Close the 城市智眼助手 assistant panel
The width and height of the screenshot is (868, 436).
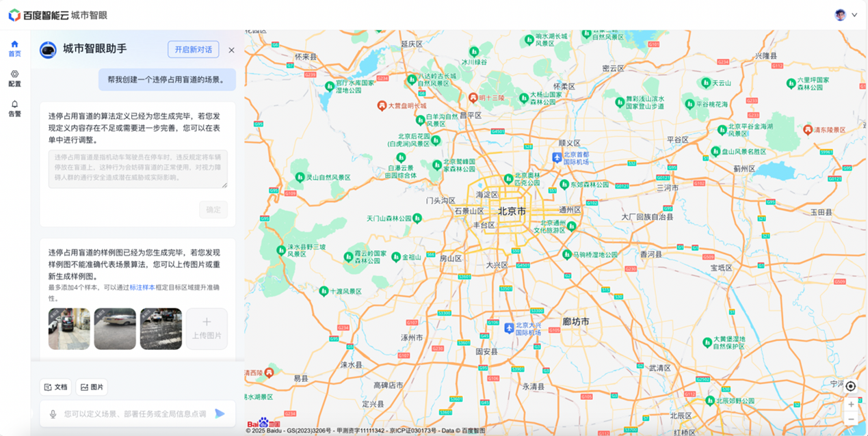tap(231, 50)
